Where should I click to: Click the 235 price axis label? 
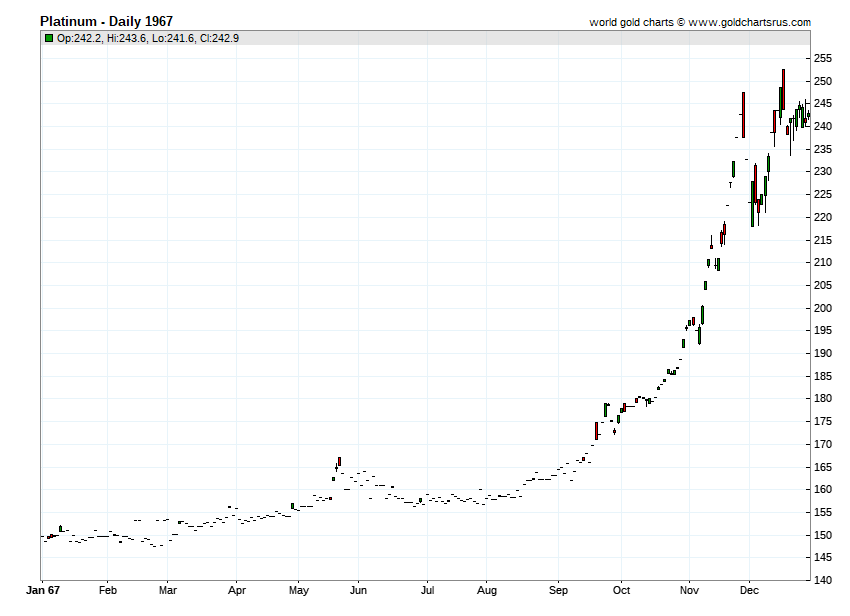click(x=822, y=149)
